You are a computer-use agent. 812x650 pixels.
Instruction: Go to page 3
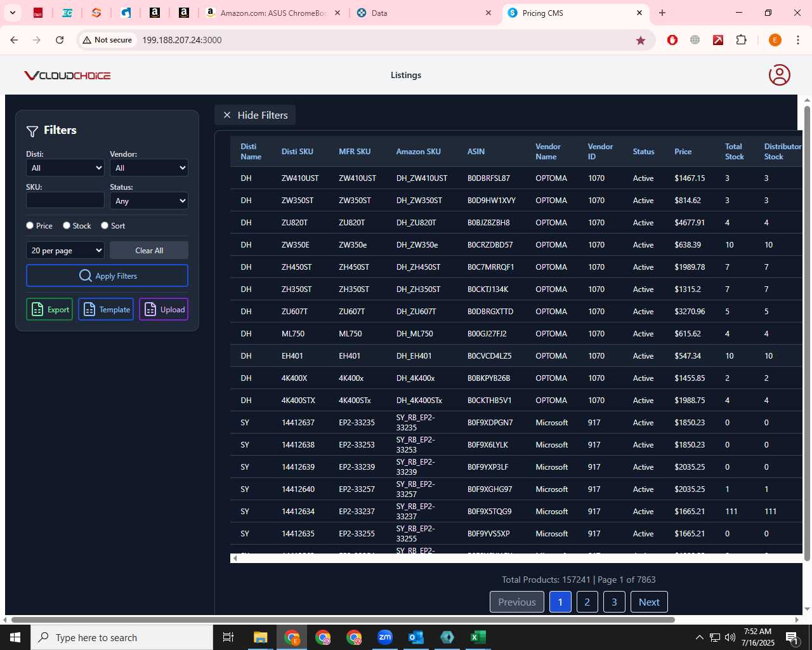(x=614, y=602)
